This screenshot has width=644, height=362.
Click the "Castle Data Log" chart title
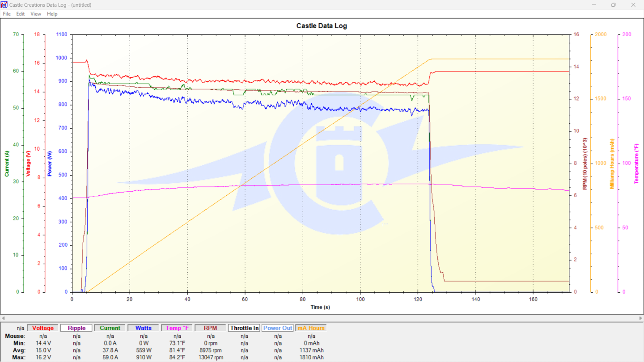pos(322,26)
